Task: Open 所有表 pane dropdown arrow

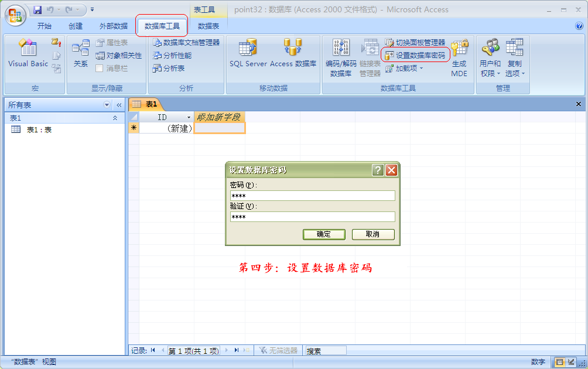Action: [107, 105]
